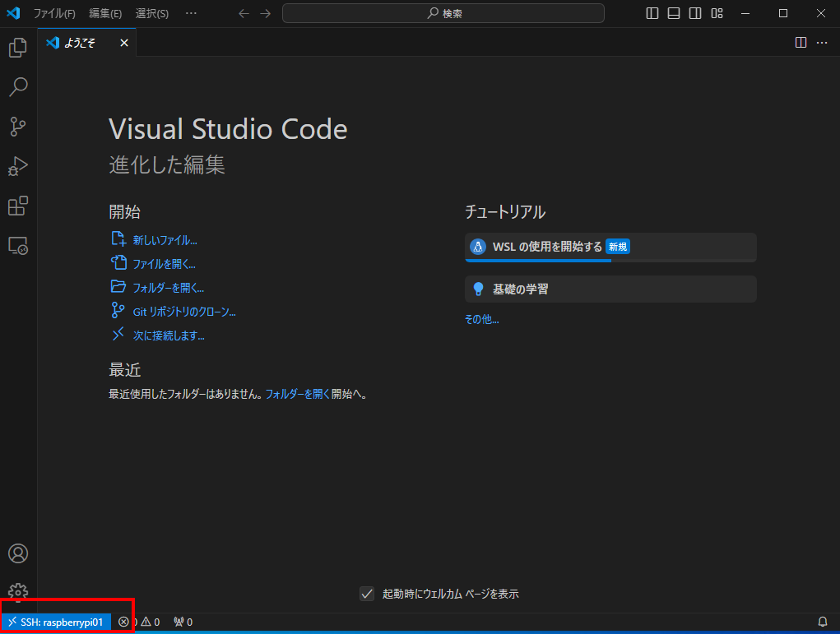Open the Run and Debug view
This screenshot has width=840, height=634.
[x=18, y=166]
